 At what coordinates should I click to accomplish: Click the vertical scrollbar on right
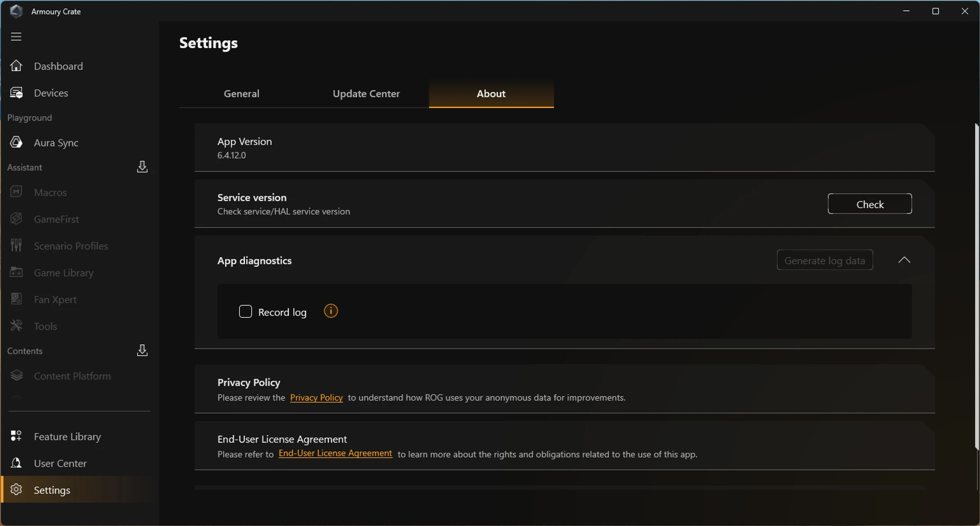point(976,286)
